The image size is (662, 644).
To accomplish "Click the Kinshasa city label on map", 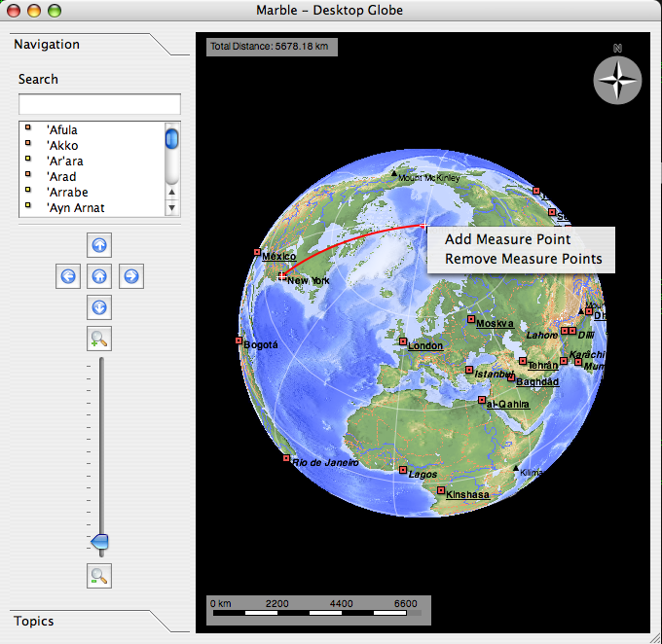I will click(x=468, y=494).
